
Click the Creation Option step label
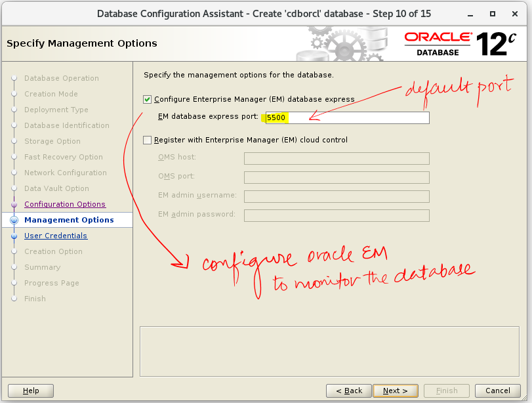(x=53, y=251)
